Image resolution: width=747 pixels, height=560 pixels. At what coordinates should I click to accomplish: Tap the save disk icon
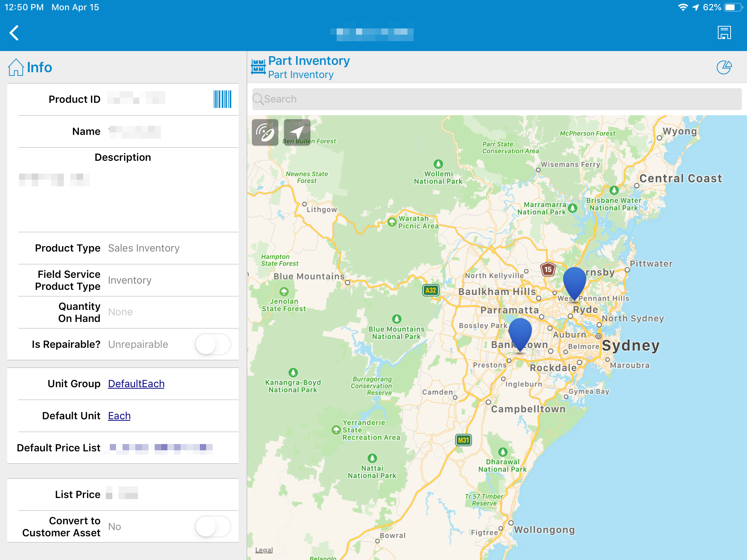tap(724, 33)
